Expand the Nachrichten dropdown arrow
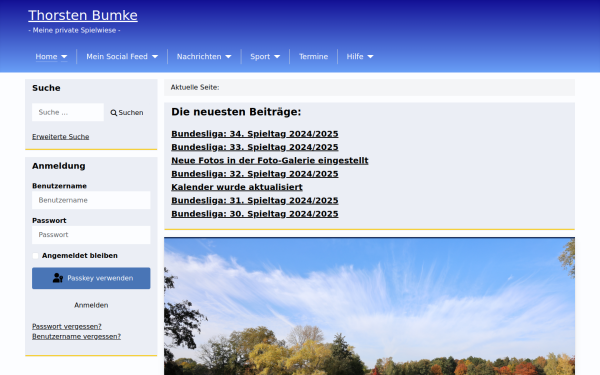This screenshot has width=600, height=375. click(228, 57)
